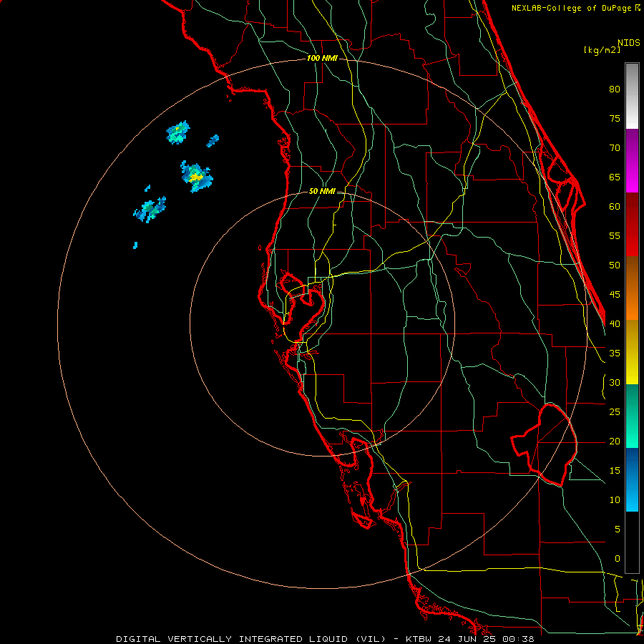The image size is (644, 644).
Task: Click the NIDS label above color scale
Action: [x=629, y=43]
